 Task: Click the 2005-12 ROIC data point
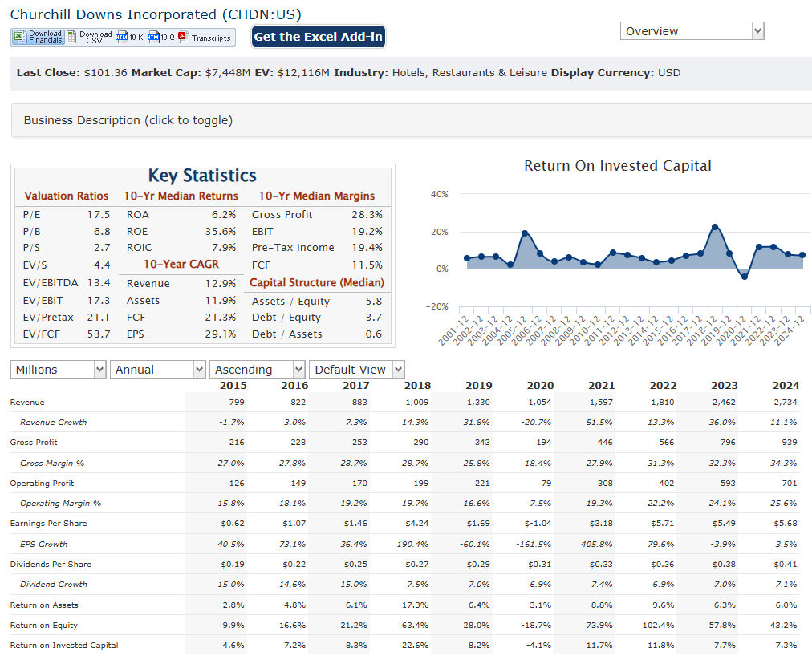525,233
